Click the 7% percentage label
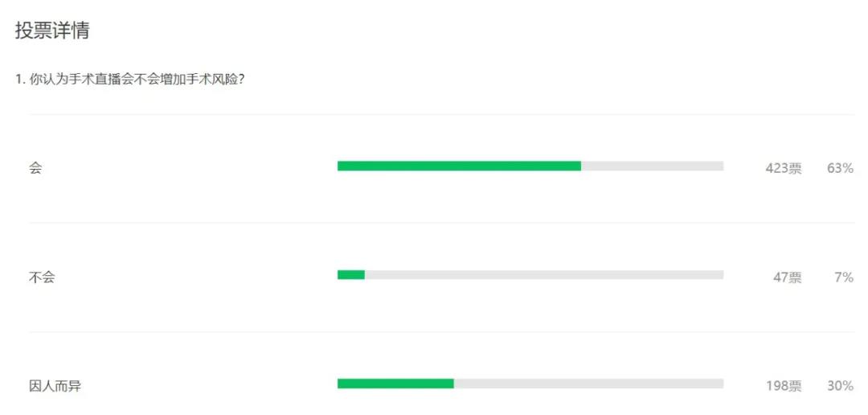This screenshot has height=415, width=868. (844, 277)
